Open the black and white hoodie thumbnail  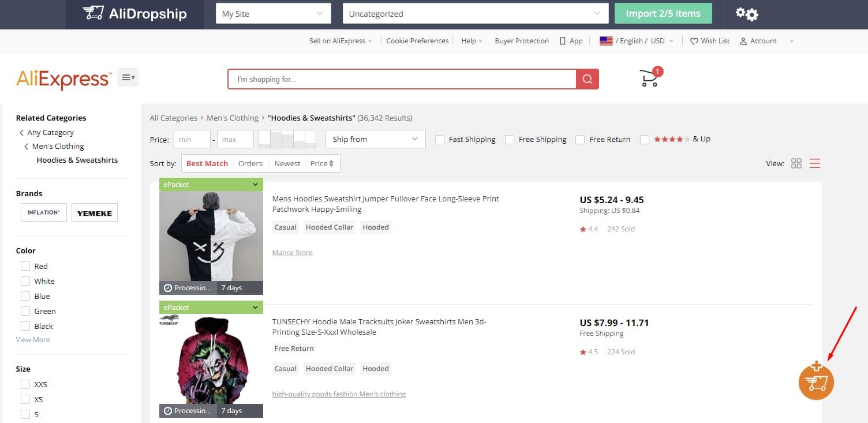[x=211, y=236]
